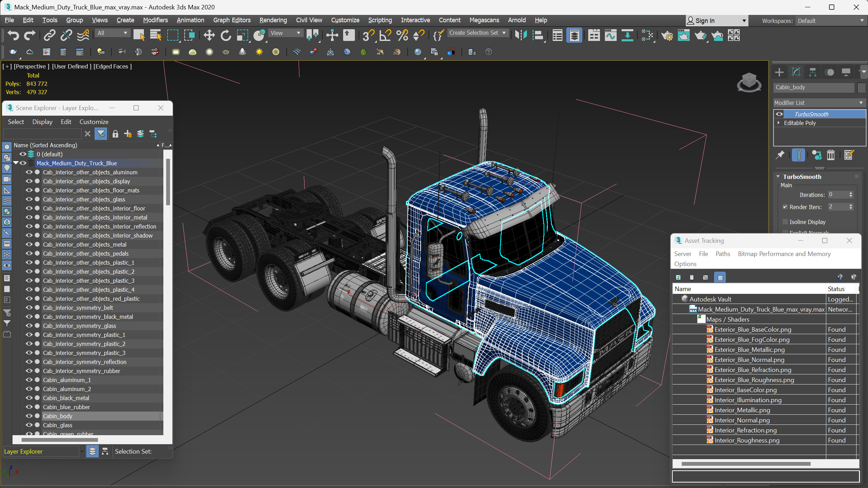Hide Cabin_body layer visibility eye
Viewport: 868px width, 488px height.
point(29,416)
